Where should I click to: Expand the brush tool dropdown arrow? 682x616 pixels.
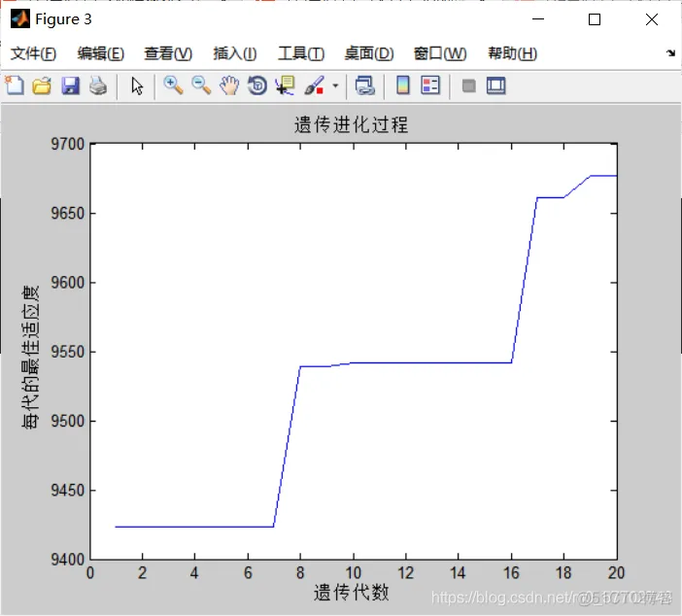point(335,86)
